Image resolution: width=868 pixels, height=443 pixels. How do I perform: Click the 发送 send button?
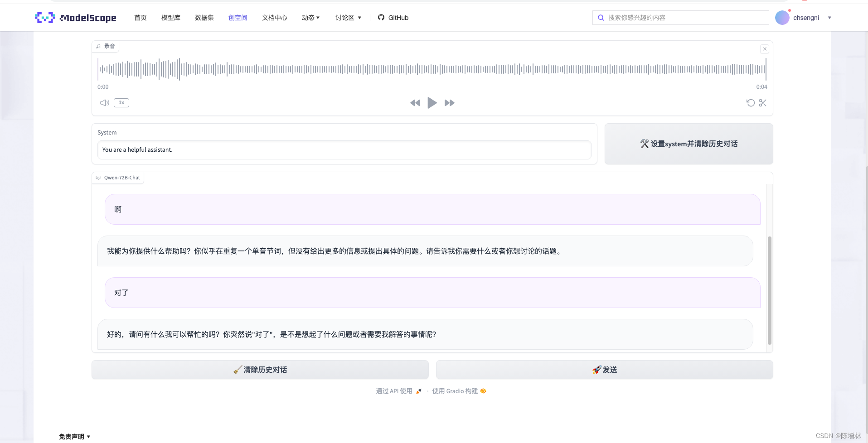(605, 370)
